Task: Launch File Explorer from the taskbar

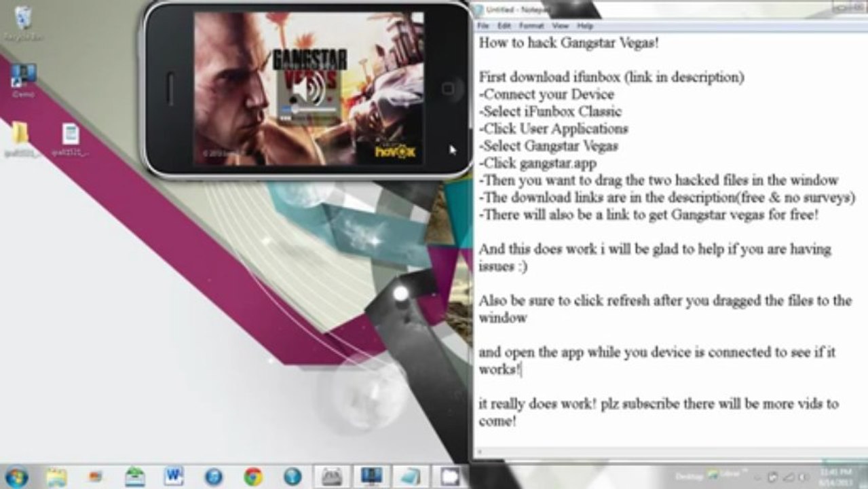Action: point(57,476)
